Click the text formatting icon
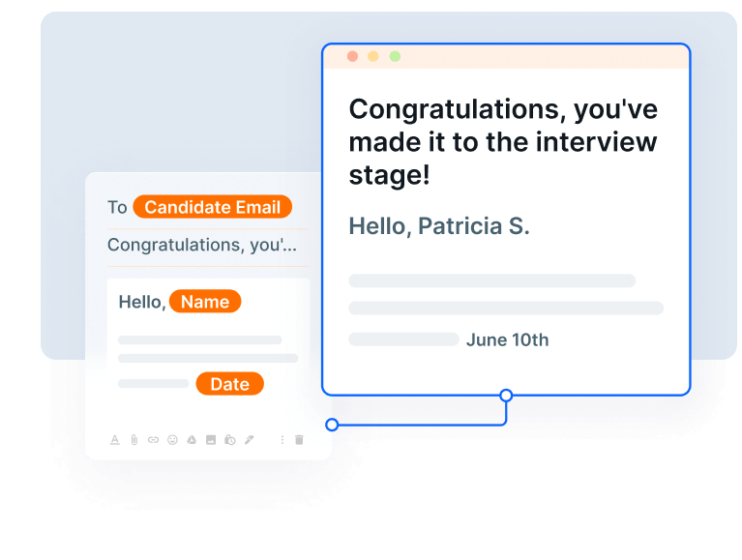Viewport: 742px width, 560px height. [114, 439]
